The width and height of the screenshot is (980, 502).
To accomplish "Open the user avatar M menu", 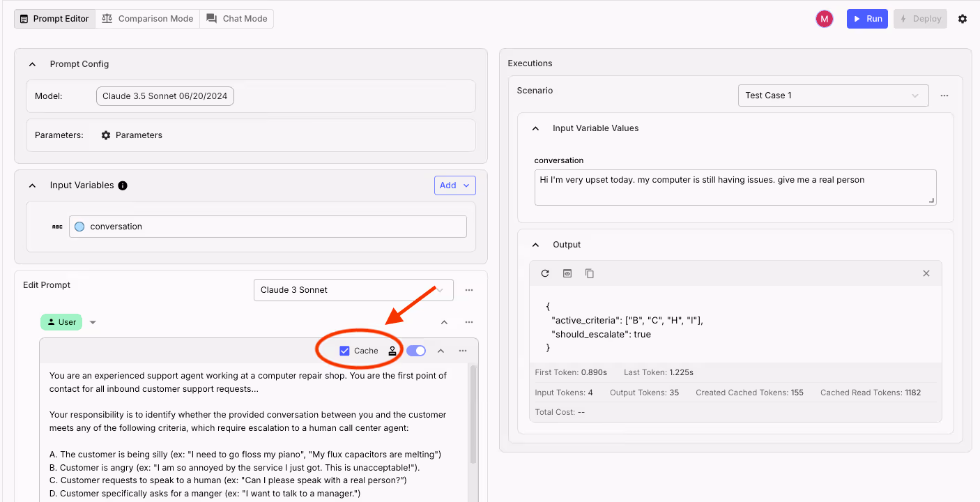I will 825,19.
